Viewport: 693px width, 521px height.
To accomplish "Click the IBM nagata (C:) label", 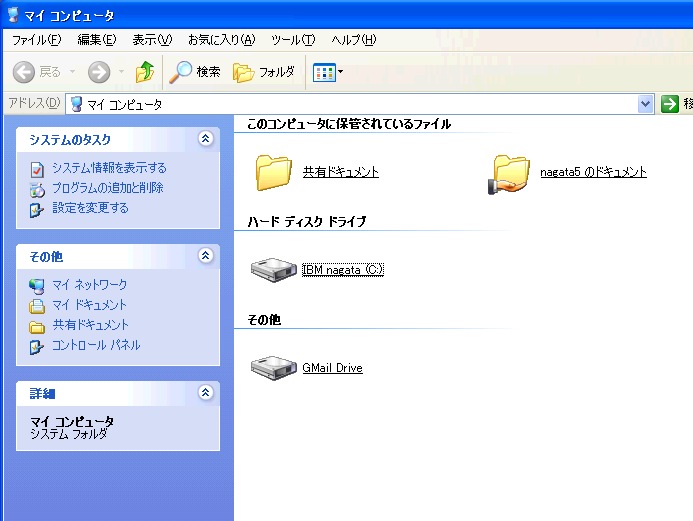I will click(x=343, y=270).
